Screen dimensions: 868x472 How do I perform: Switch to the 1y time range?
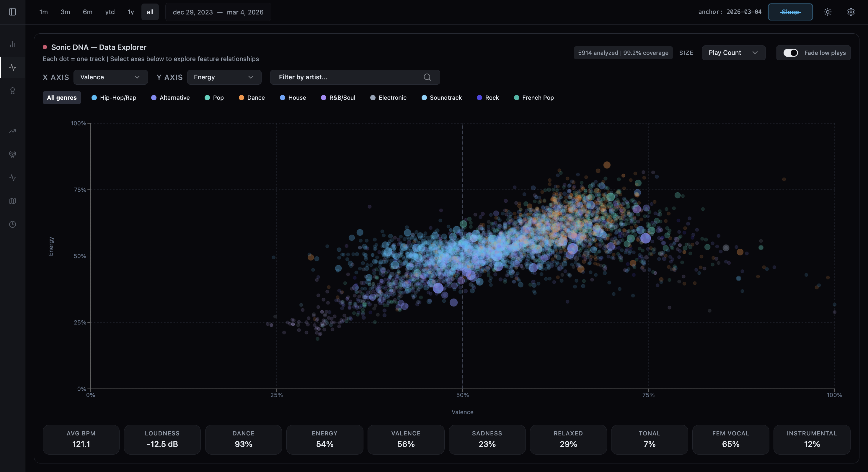[130, 12]
